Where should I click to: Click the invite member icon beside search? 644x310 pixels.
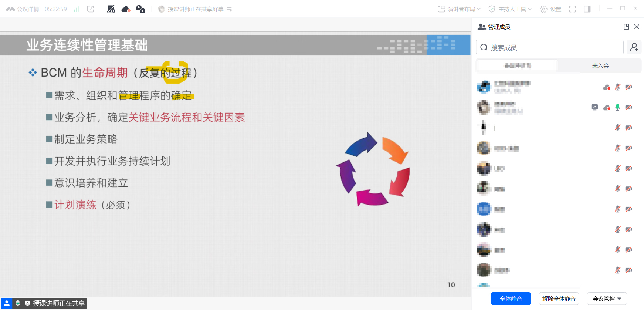[x=634, y=47]
